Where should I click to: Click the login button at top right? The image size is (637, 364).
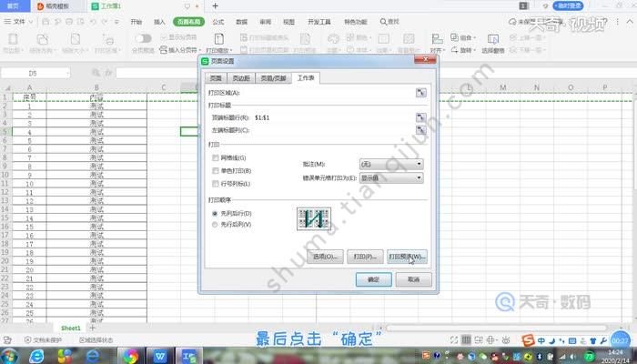568,5
